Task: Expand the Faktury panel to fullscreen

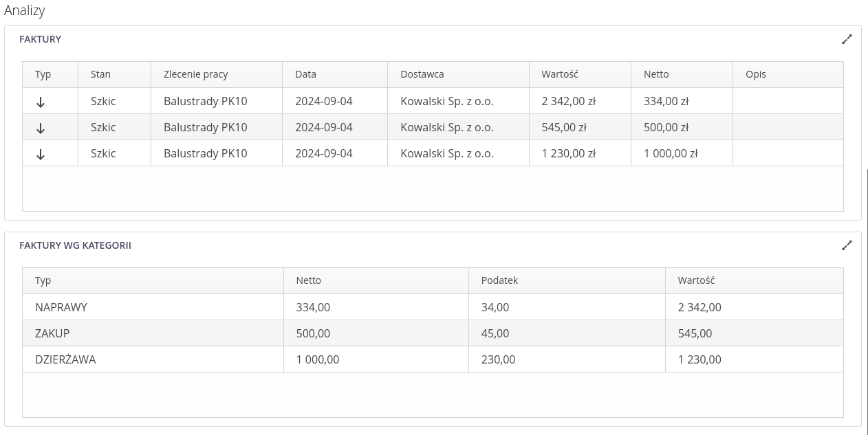Action: click(847, 39)
